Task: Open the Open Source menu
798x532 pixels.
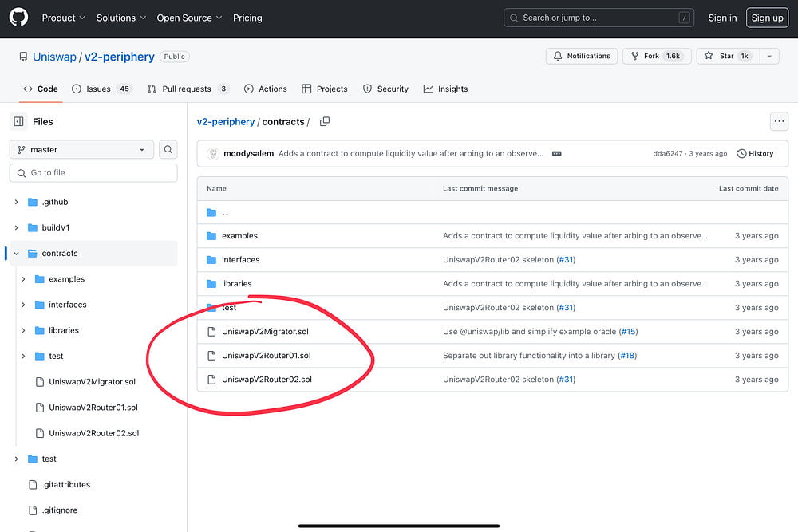Action: coord(189,18)
